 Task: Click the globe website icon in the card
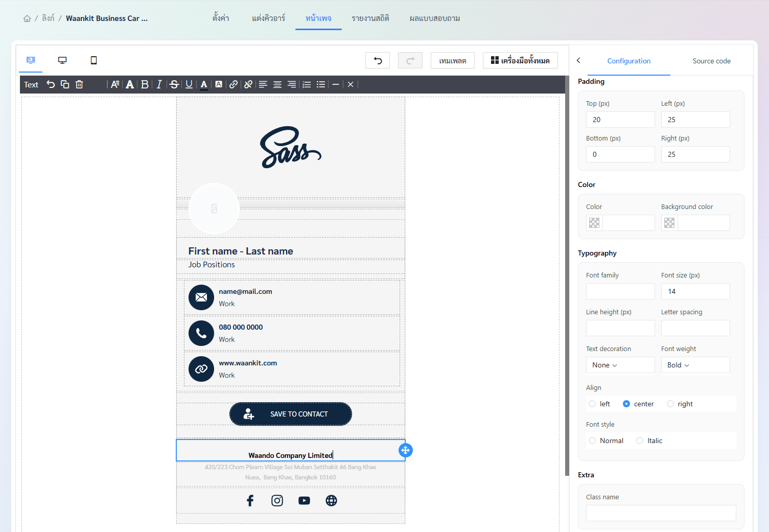coord(331,500)
